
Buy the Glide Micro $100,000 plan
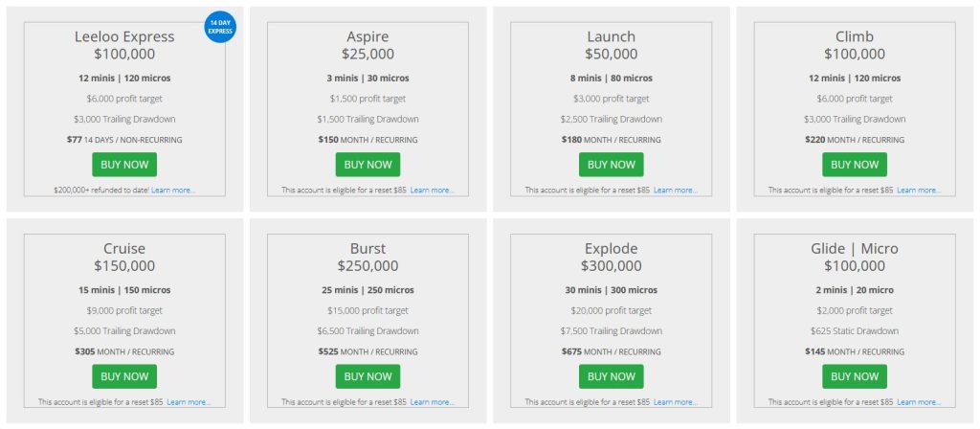click(855, 376)
